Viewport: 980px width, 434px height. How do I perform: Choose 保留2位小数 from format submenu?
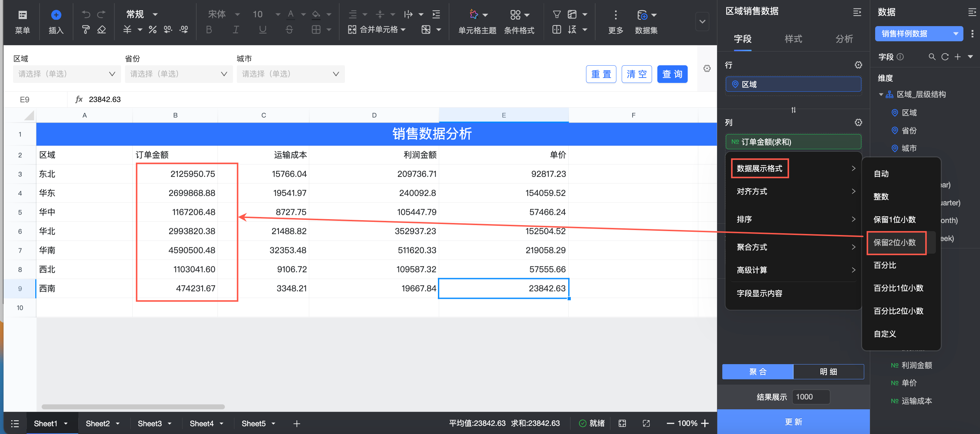click(x=895, y=242)
